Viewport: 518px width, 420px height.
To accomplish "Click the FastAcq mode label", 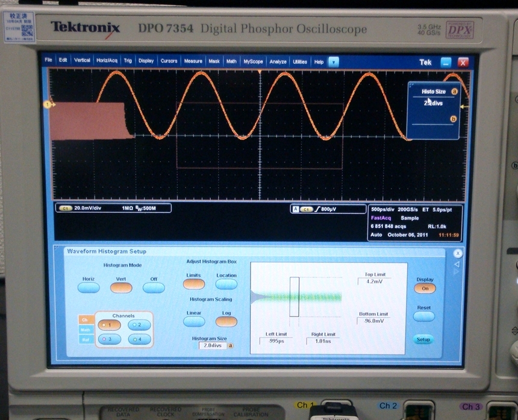I will pos(381,218).
